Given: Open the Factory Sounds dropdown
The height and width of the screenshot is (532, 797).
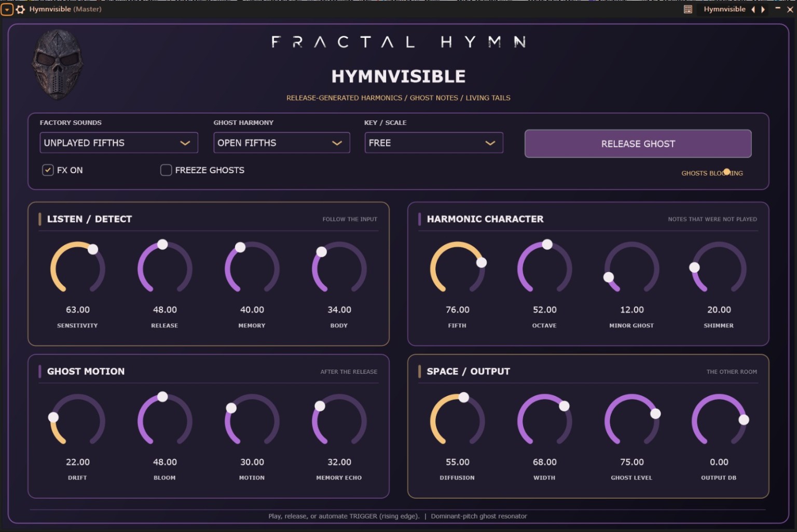Looking at the screenshot, I should [119, 143].
